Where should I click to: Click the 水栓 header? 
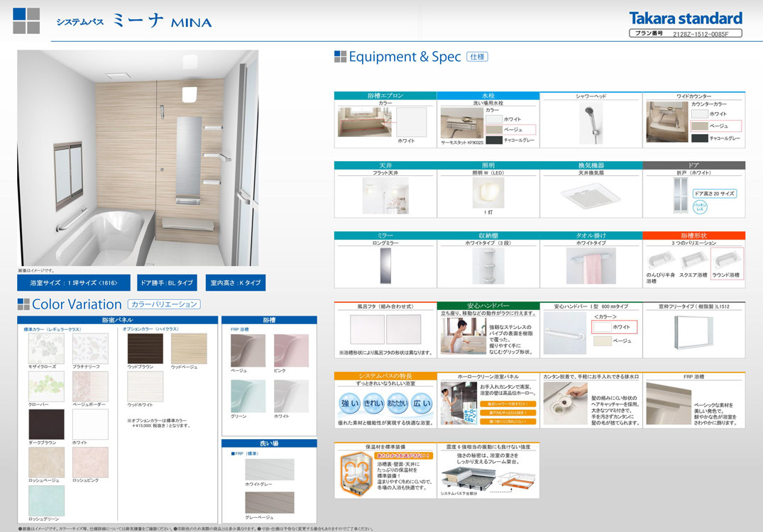point(488,96)
